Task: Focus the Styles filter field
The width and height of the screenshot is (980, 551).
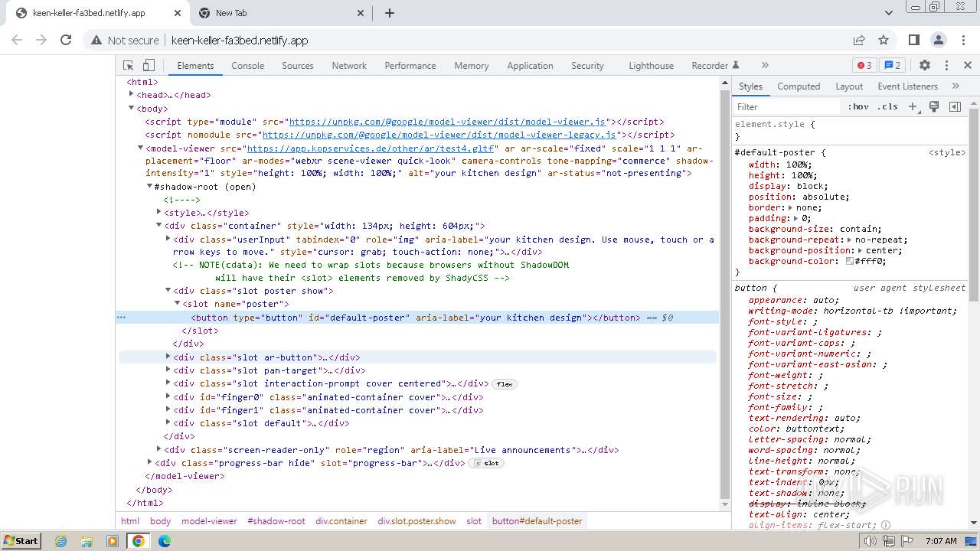Action: (787, 107)
